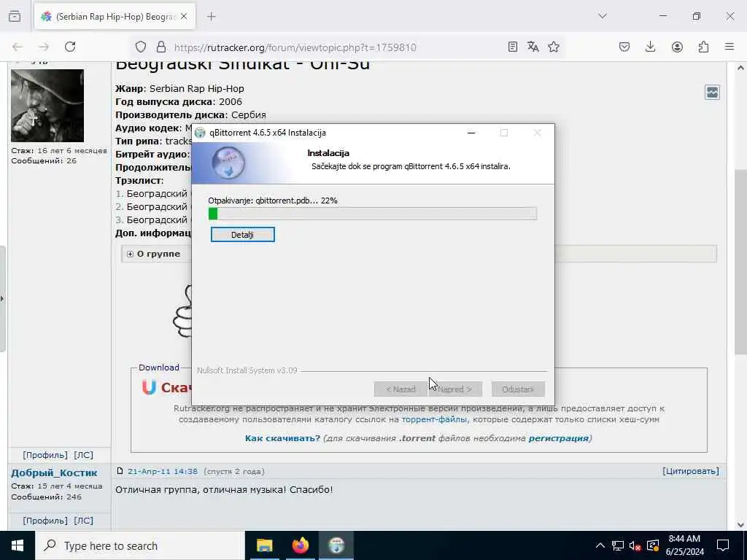Open the регистрация link
747x560 pixels.
pyautogui.click(x=558, y=438)
